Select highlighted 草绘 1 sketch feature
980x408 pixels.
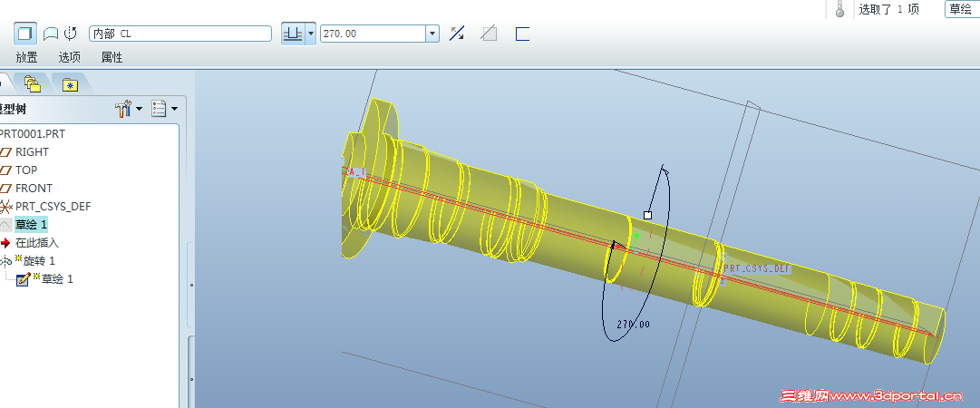click(31, 224)
